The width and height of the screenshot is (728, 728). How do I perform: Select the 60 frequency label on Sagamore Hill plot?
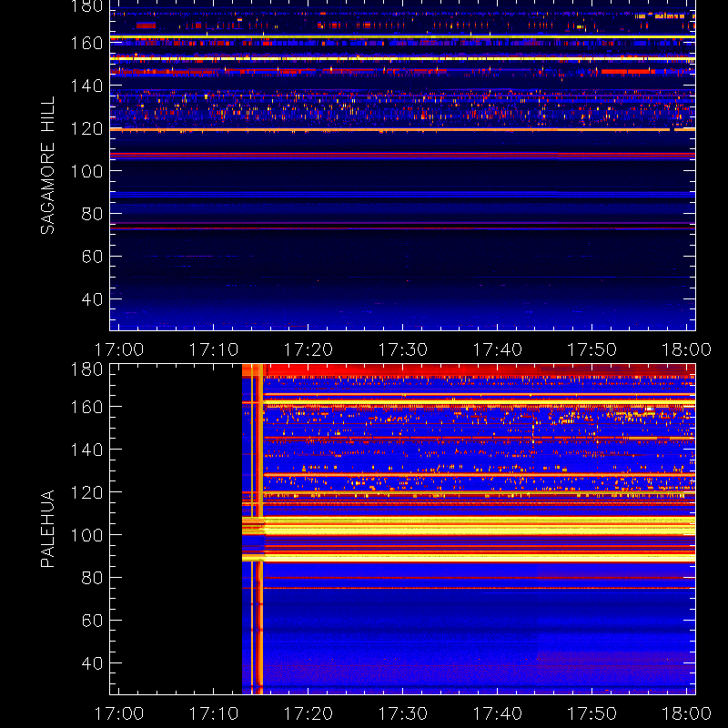pyautogui.click(x=92, y=256)
